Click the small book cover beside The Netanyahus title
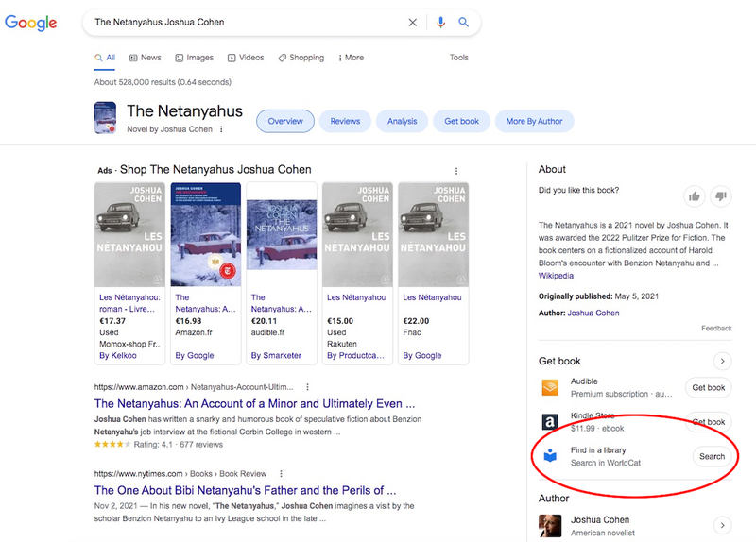This screenshot has height=542, width=756. pos(105,117)
